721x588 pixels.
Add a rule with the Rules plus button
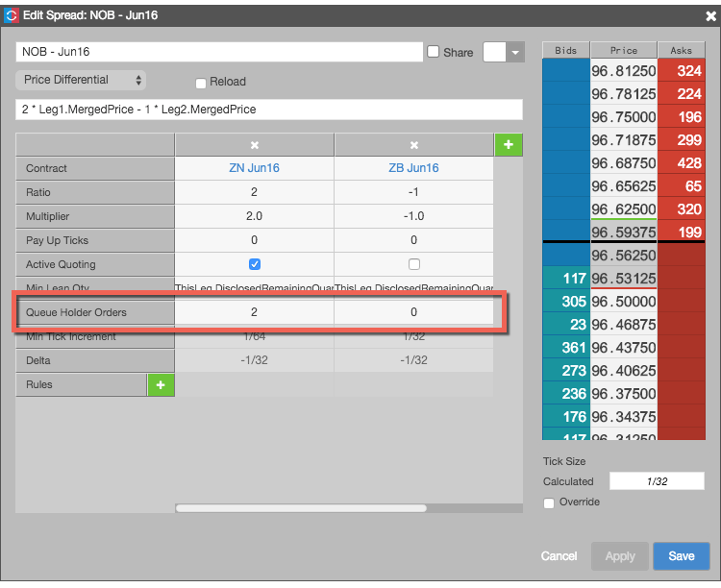point(161,385)
